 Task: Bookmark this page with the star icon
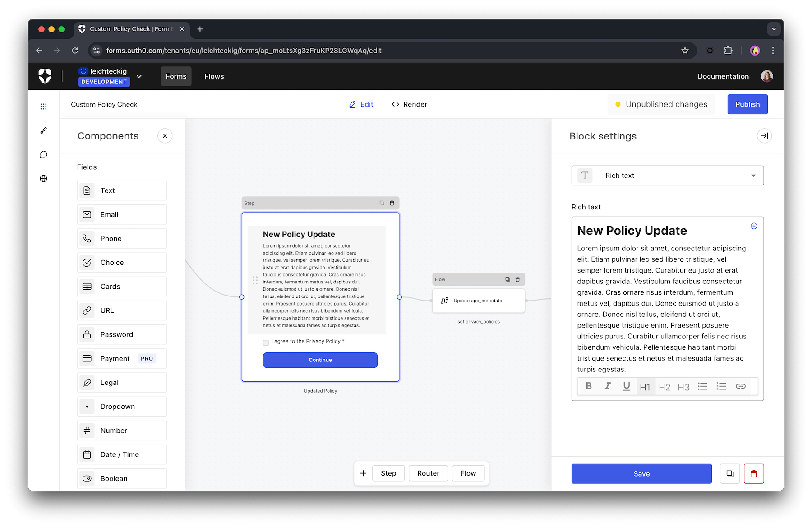[x=685, y=51]
